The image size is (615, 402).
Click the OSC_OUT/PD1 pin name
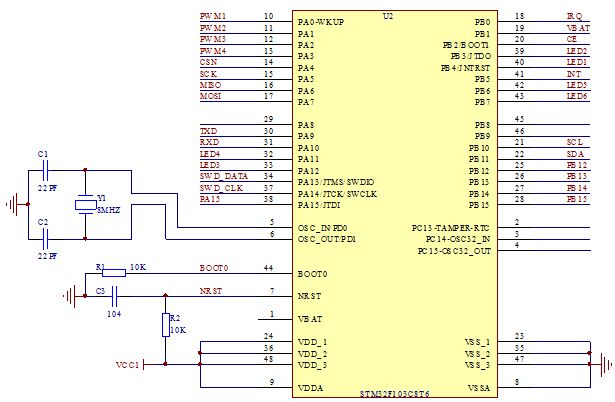327,239
